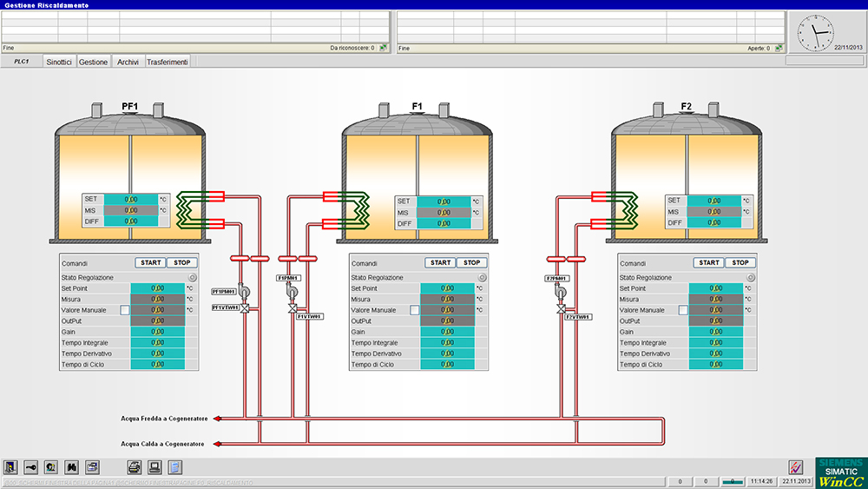Image resolution: width=868 pixels, height=489 pixels.
Task: Click the screen selection icon beside binoculars
Action: [x=93, y=467]
